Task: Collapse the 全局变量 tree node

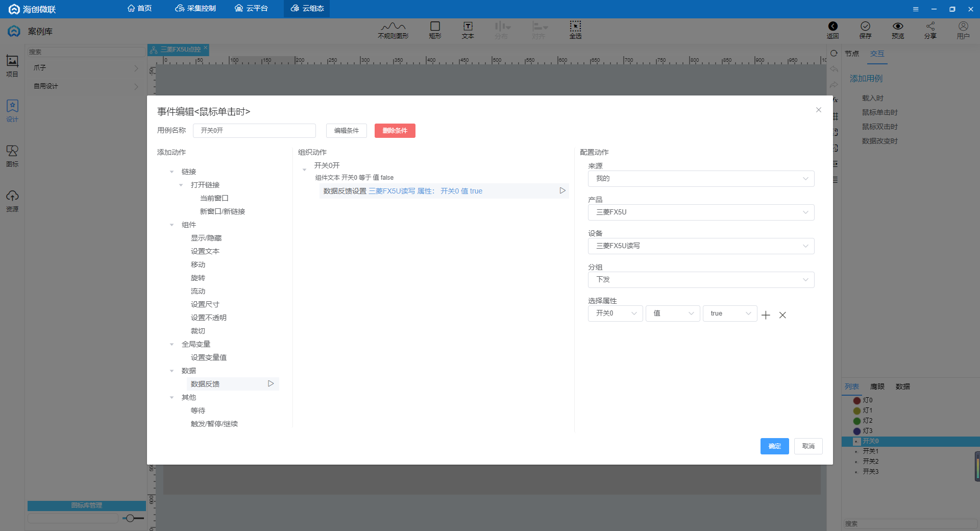Action: point(172,344)
